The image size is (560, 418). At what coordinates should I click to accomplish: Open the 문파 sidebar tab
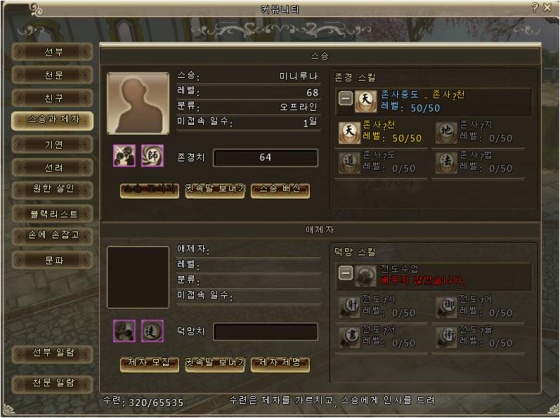tap(53, 260)
